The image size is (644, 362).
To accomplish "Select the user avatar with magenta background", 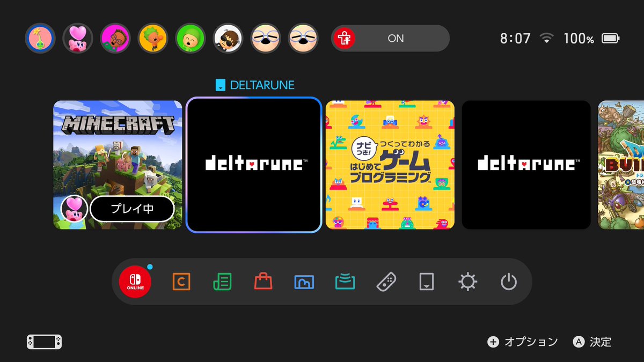I will tap(115, 38).
